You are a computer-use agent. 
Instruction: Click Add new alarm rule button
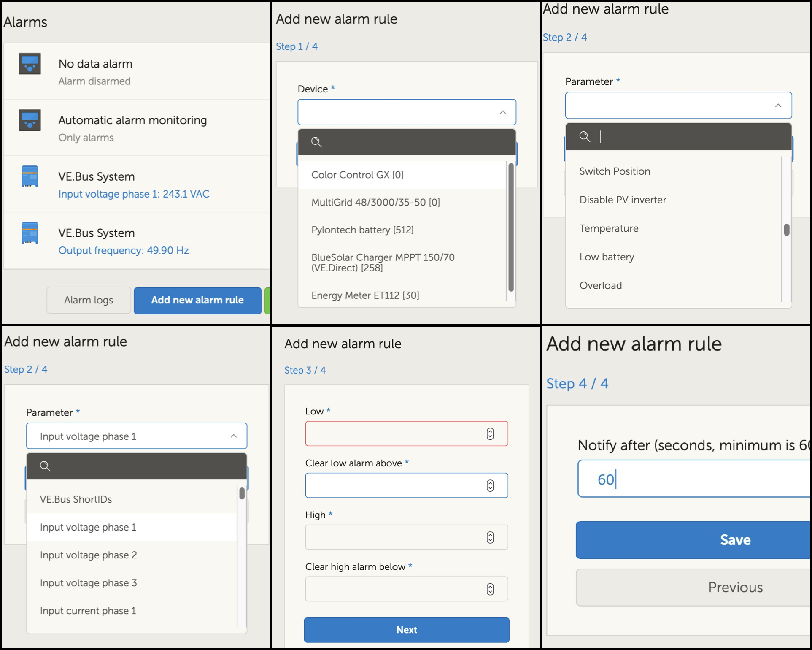pos(197,300)
